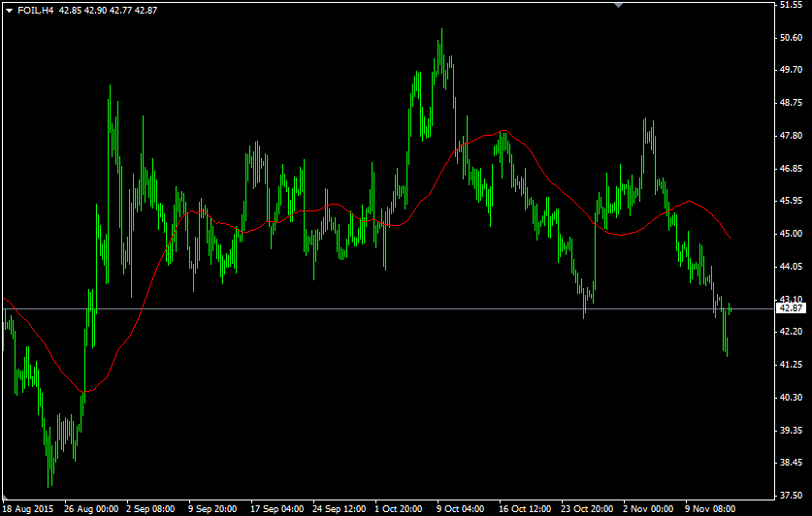This screenshot has height=516, width=812.
Task: Open the FOIL,H4 chart dropdown triangle
Action: coord(10,11)
